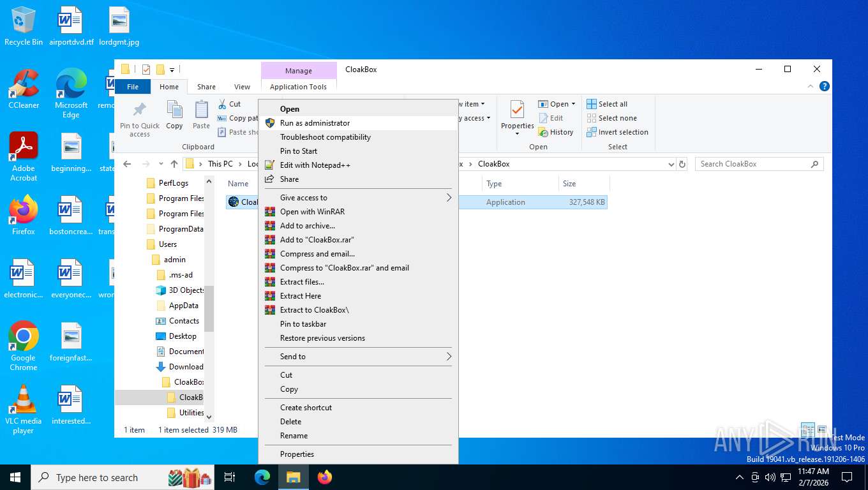The height and width of the screenshot is (490, 868).
Task: Click the History icon in ribbon
Action: [x=543, y=132]
